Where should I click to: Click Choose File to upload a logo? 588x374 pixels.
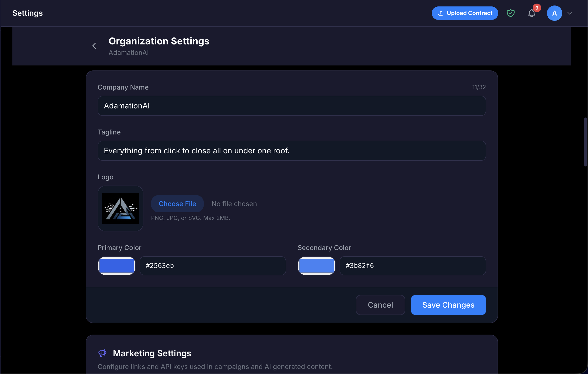[x=177, y=204]
